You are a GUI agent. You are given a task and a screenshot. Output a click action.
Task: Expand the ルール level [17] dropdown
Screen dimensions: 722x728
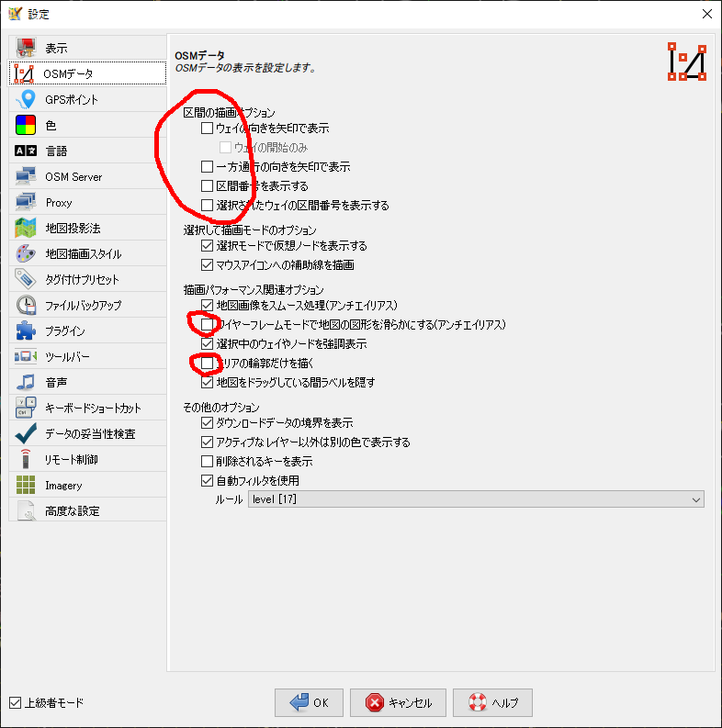point(476,499)
